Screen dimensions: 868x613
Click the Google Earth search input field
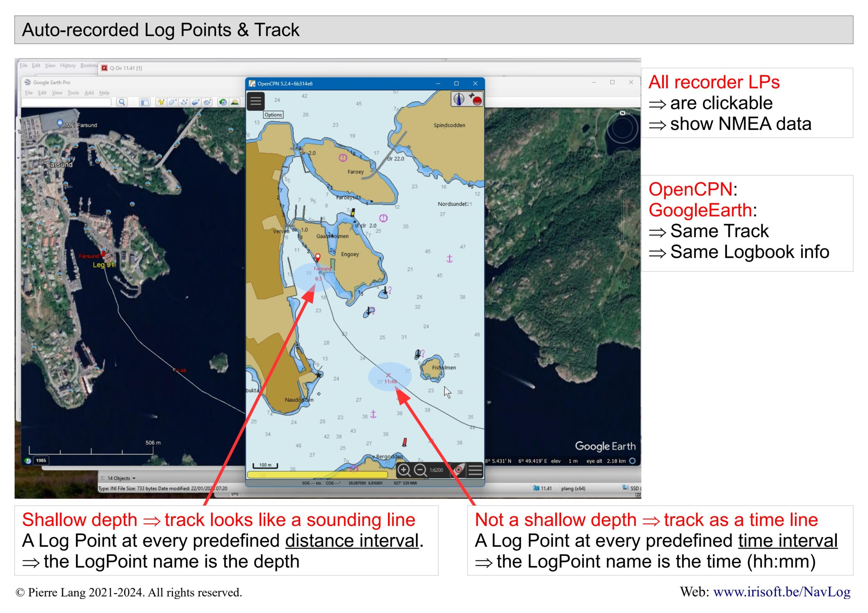(x=66, y=102)
